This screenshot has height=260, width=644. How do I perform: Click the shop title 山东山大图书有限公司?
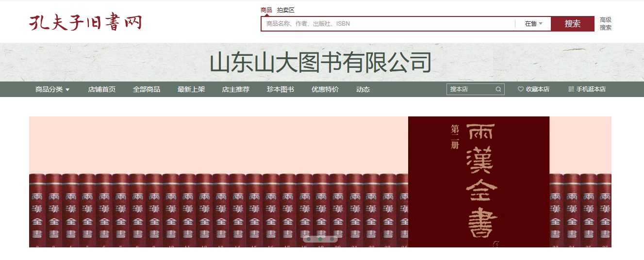click(321, 63)
